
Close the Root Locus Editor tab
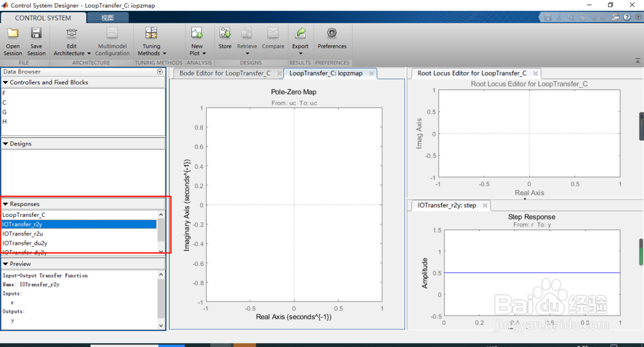(535, 73)
